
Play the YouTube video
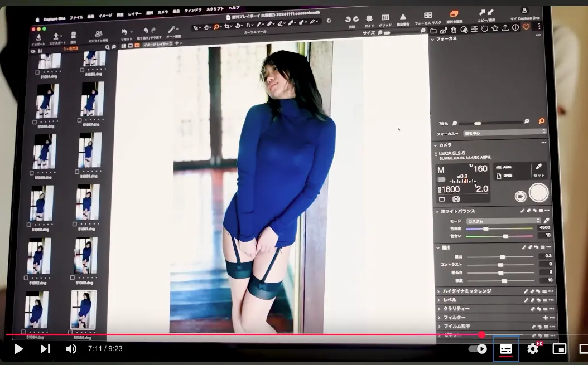tap(19, 349)
